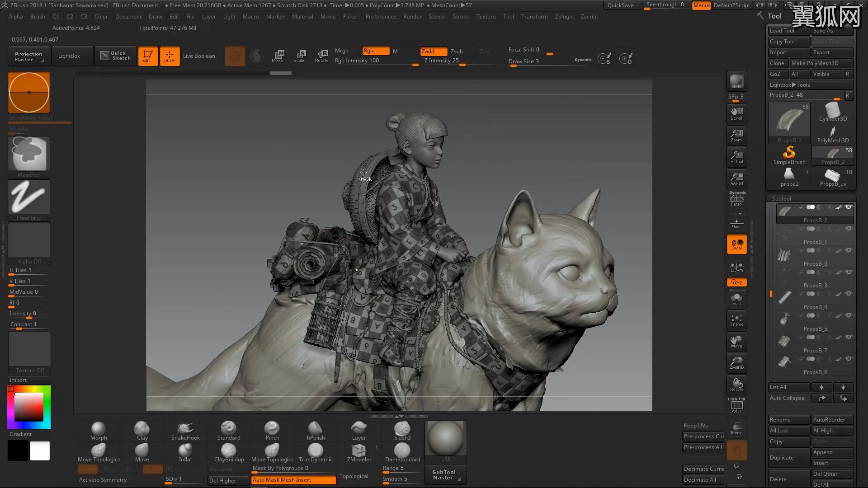Viewport: 868px width, 488px height.
Task: Open the Zplugin menu
Action: coord(564,17)
